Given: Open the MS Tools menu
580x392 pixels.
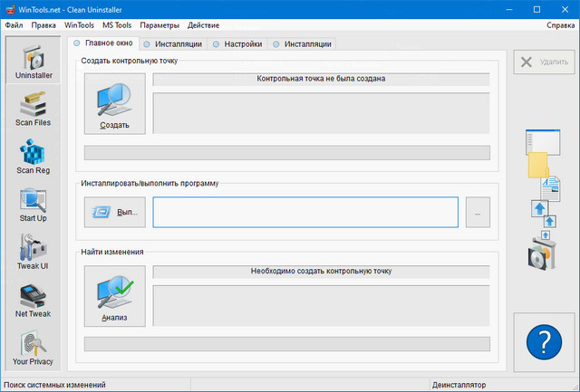Looking at the screenshot, I should pos(115,25).
